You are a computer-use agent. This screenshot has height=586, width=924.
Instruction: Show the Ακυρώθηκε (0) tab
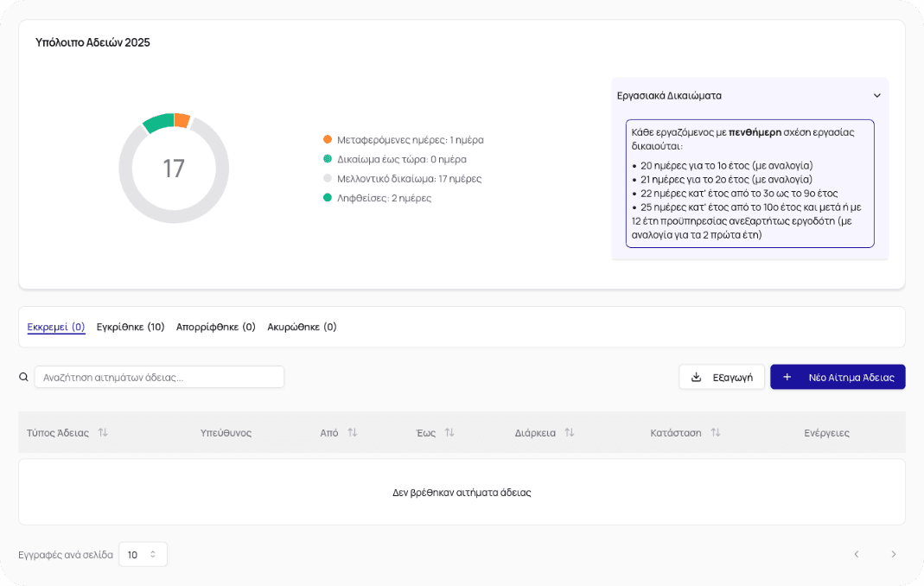coord(302,327)
